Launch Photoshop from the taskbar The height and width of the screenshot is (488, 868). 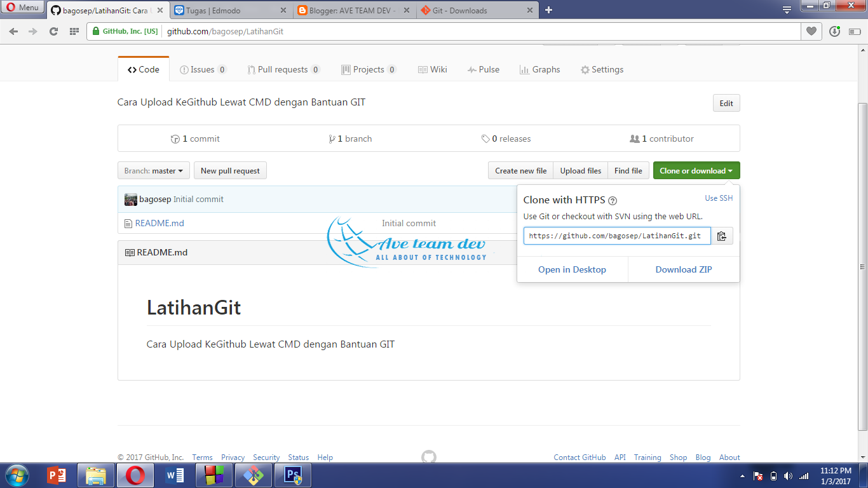293,475
